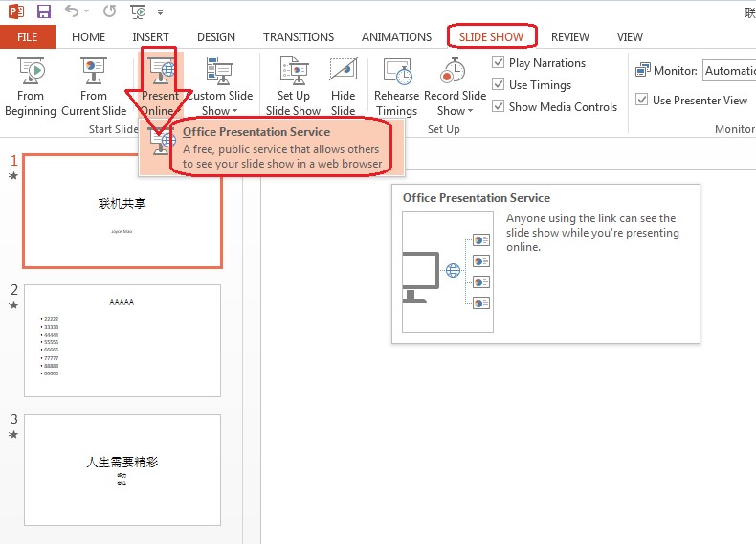Save the presentation with floppy icon
This screenshot has width=756, height=544.
pos(44,11)
